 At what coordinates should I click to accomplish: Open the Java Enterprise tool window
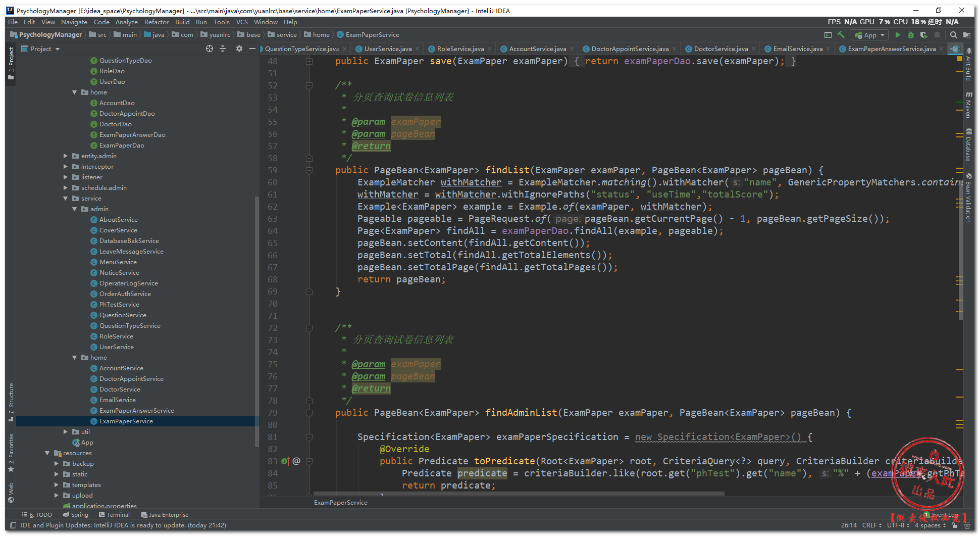click(165, 515)
